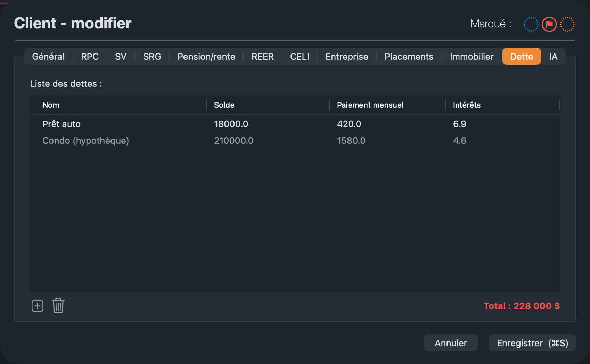Viewport: 590px width, 364px height.
Task: Open the IA tab
Action: pos(553,57)
